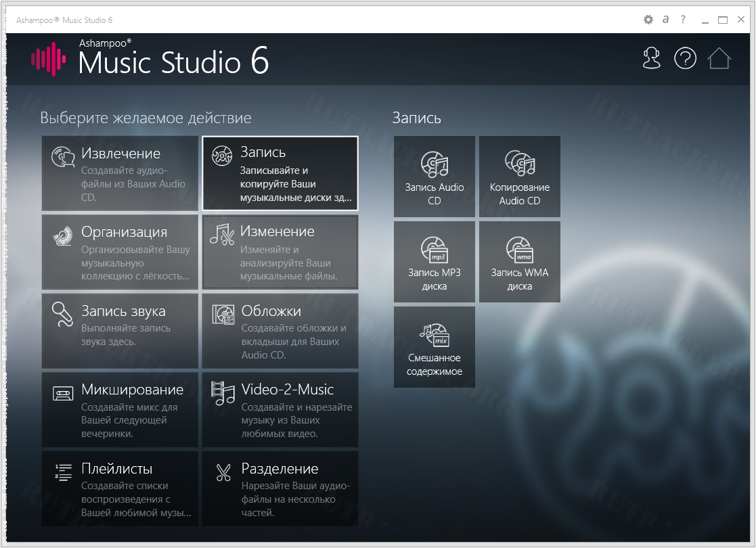Viewport: 756px width, 548px height.
Task: Click the Ashampoo waveform logo
Action: tap(48, 60)
